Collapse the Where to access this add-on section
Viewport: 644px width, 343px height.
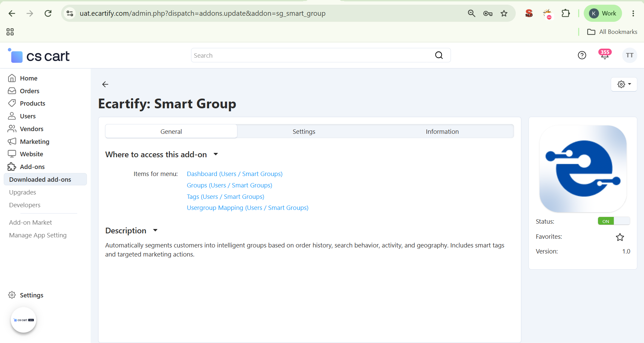click(162, 154)
